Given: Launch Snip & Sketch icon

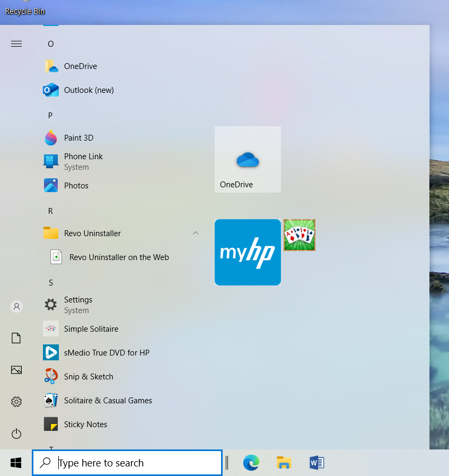Looking at the screenshot, I should click(x=51, y=376).
